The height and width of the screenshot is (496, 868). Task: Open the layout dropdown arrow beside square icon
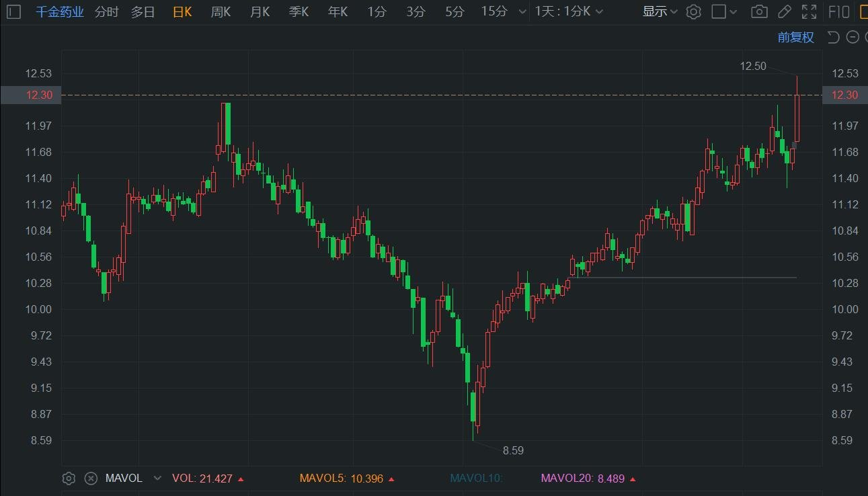(734, 11)
